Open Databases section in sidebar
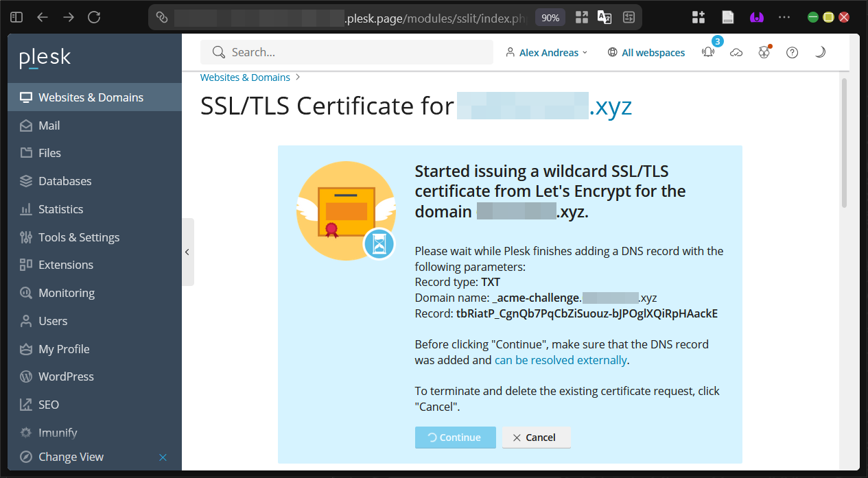This screenshot has width=868, height=478. click(x=95, y=181)
